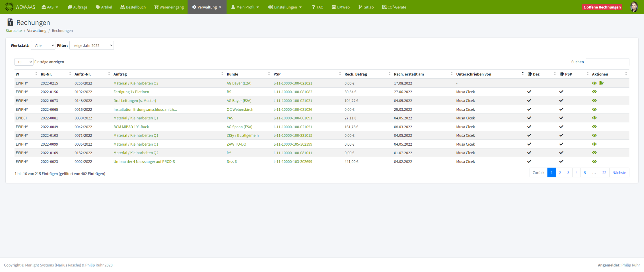
Task: Go to the Nächste page
Action: tap(619, 173)
